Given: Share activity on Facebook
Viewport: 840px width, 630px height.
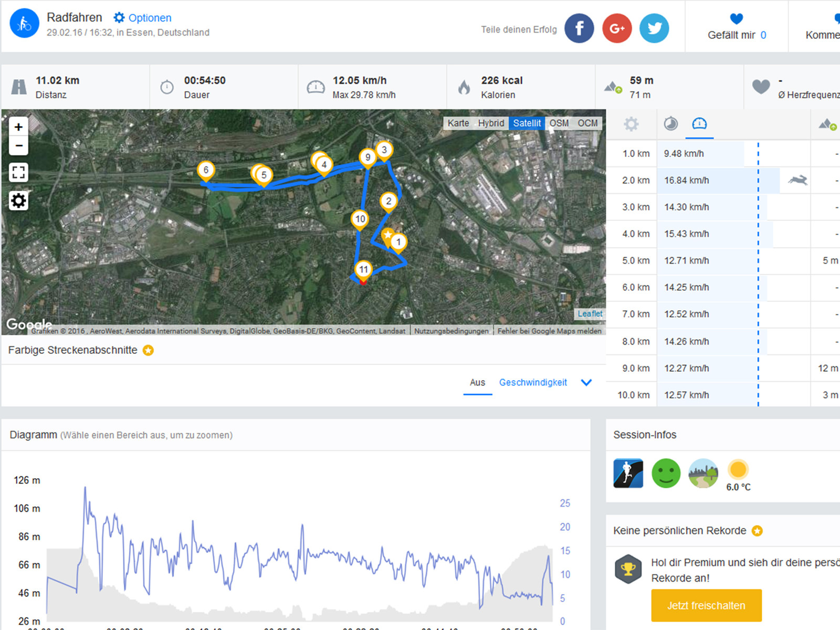Looking at the screenshot, I should (579, 28).
